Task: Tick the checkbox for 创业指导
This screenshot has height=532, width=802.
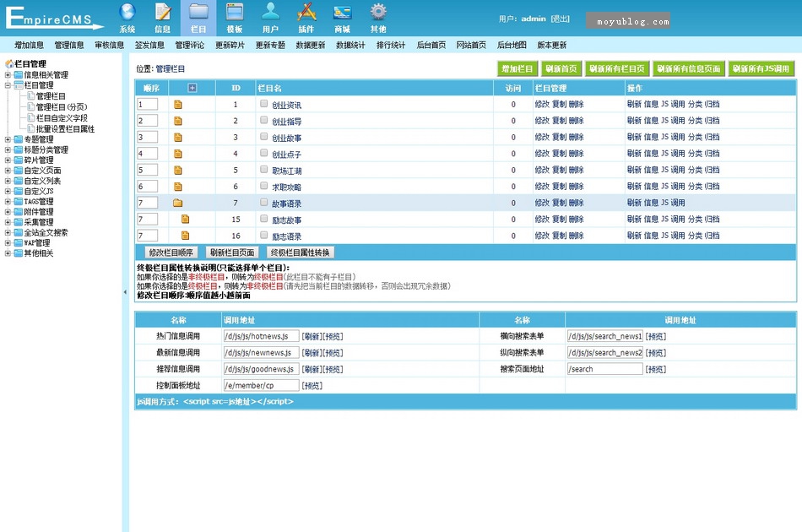Action: point(264,120)
